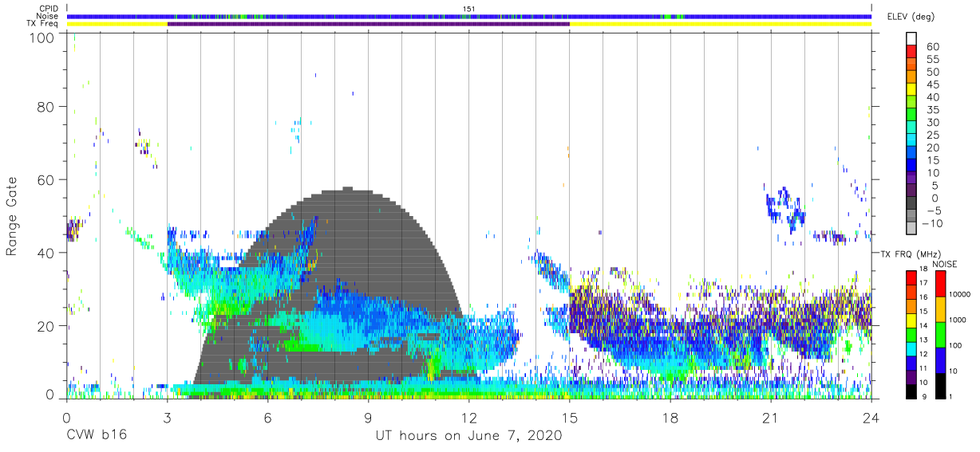Click NOISE legend value 1
Viewport: 980px width, 452px height.
[952, 397]
